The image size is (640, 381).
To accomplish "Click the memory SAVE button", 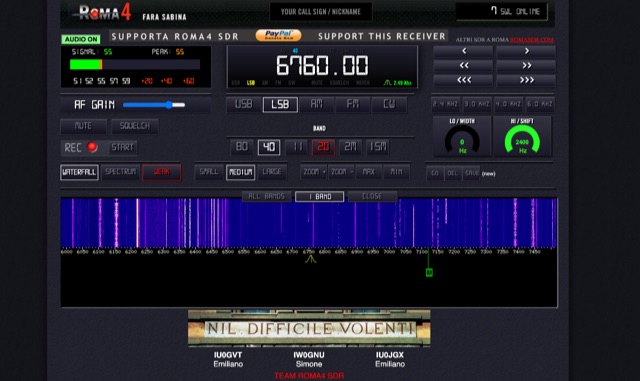I will (x=471, y=173).
